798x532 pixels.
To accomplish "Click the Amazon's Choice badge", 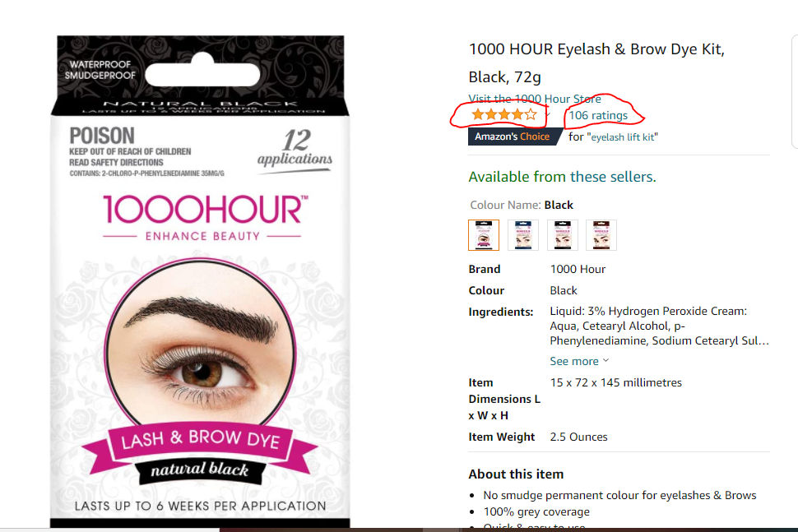I will click(x=514, y=136).
